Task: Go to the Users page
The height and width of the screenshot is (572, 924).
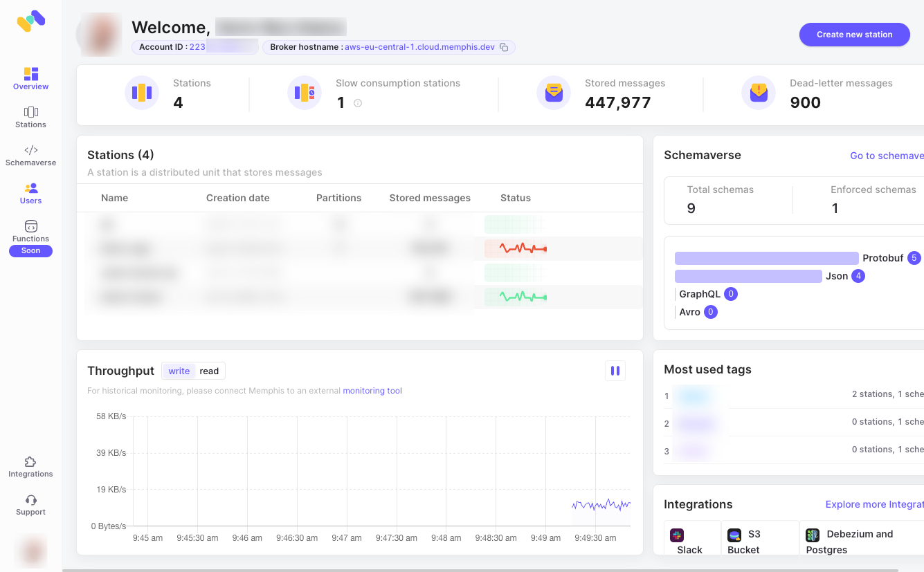Action: click(30, 193)
